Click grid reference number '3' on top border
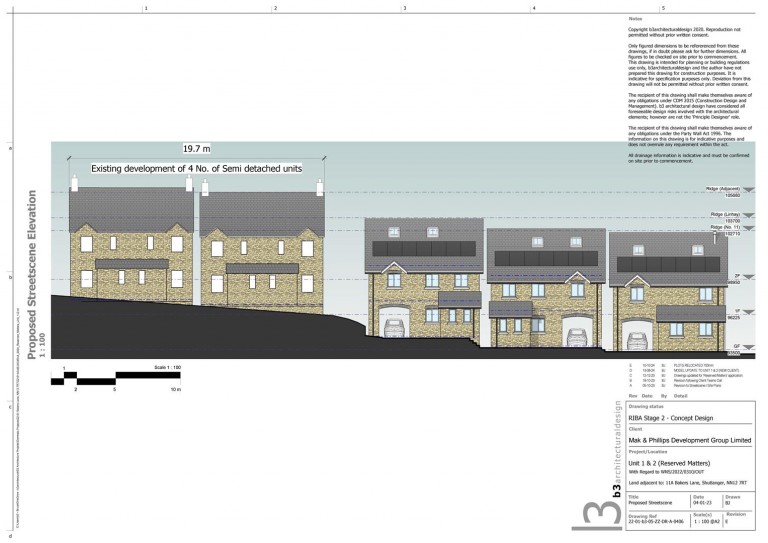 pyautogui.click(x=405, y=8)
